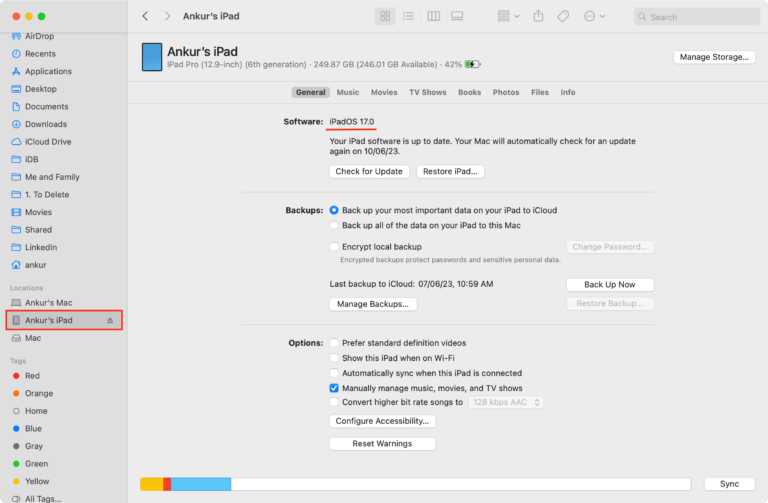The image size is (768, 503).
Task: Click the Back Up Now button
Action: [610, 285]
